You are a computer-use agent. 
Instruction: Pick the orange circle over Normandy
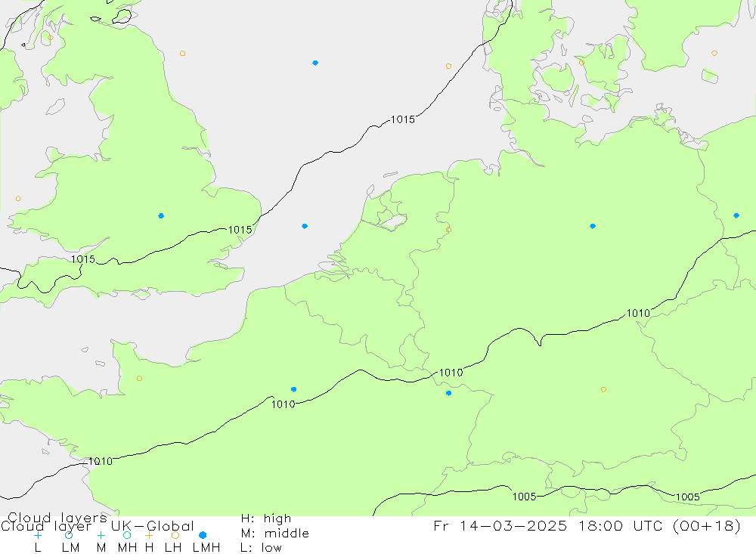coord(139,379)
